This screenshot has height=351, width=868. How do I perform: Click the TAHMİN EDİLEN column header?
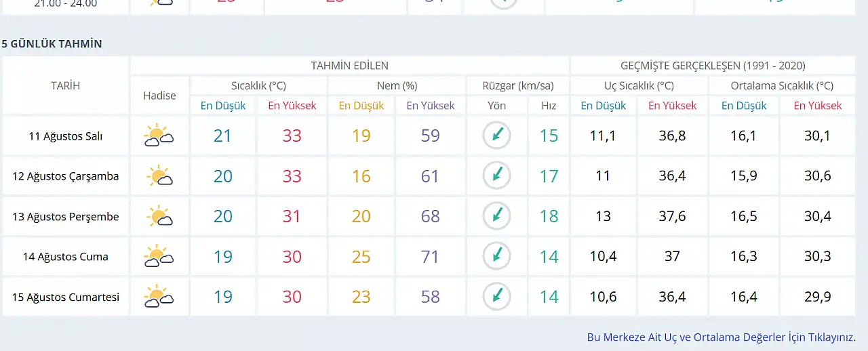click(x=349, y=66)
